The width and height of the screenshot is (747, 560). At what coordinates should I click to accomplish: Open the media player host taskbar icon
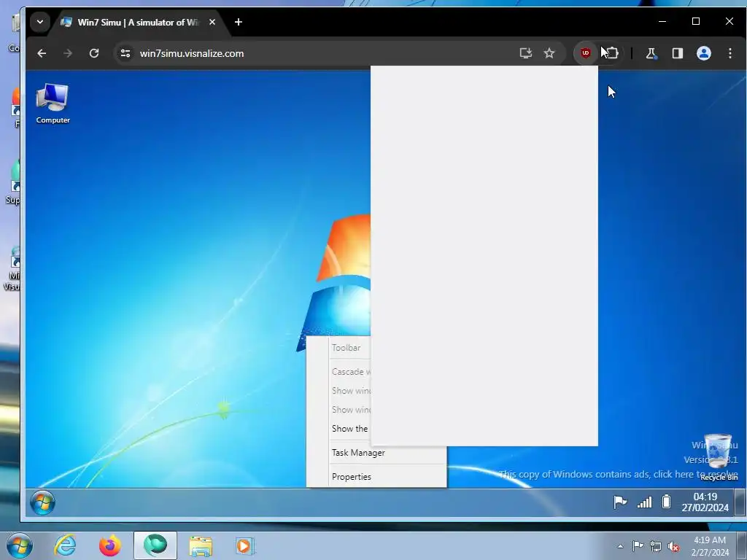[245, 545]
